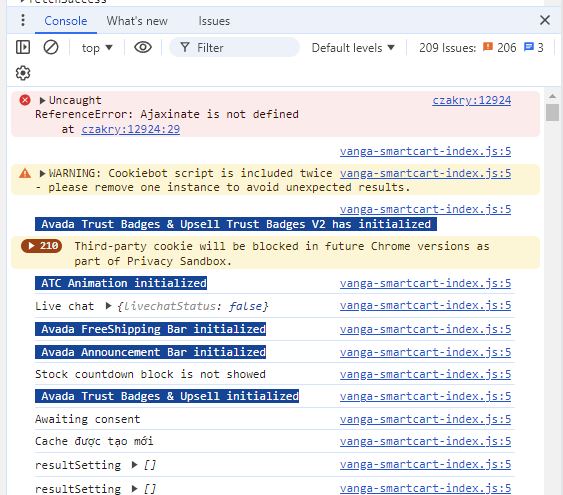Open the 3 info issues badge
The image size is (563, 495).
(x=534, y=47)
